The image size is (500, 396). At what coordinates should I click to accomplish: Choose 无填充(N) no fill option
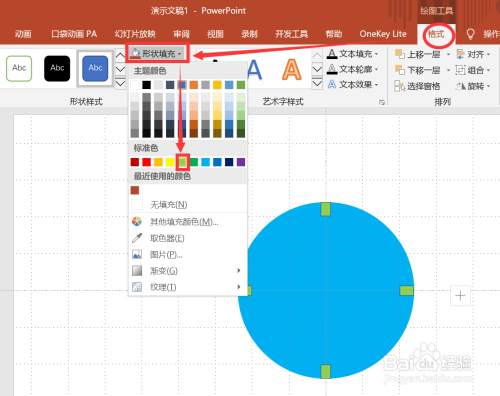(x=188, y=204)
